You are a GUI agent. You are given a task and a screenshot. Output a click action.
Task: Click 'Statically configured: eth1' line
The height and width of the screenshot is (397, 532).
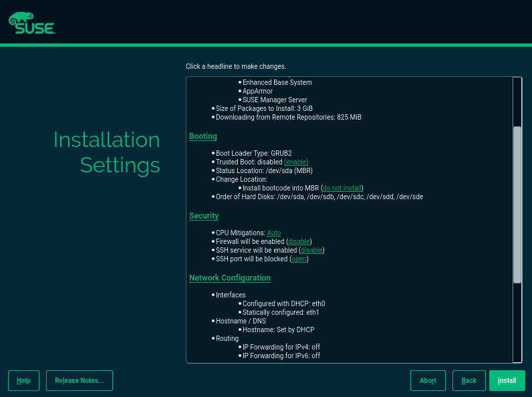[x=281, y=313]
